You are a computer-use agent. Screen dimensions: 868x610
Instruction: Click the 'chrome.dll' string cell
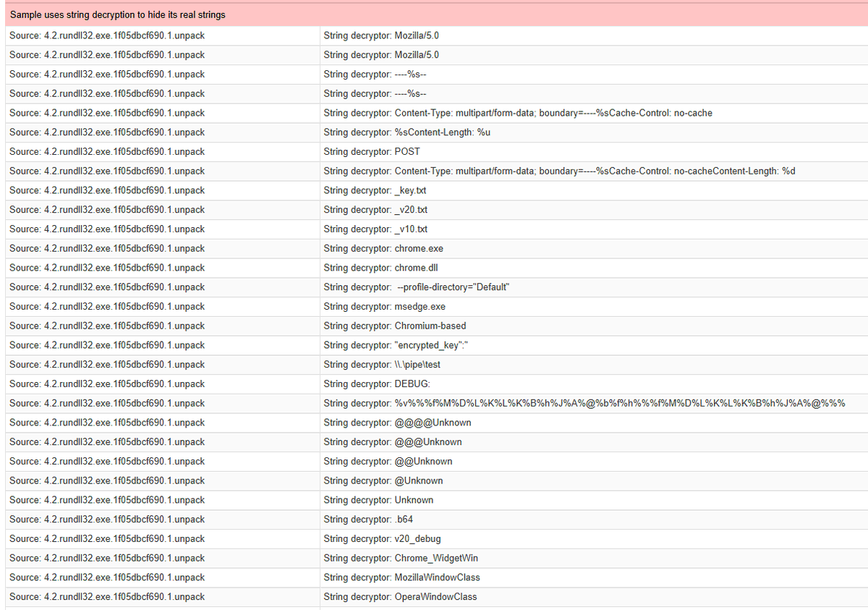594,268
